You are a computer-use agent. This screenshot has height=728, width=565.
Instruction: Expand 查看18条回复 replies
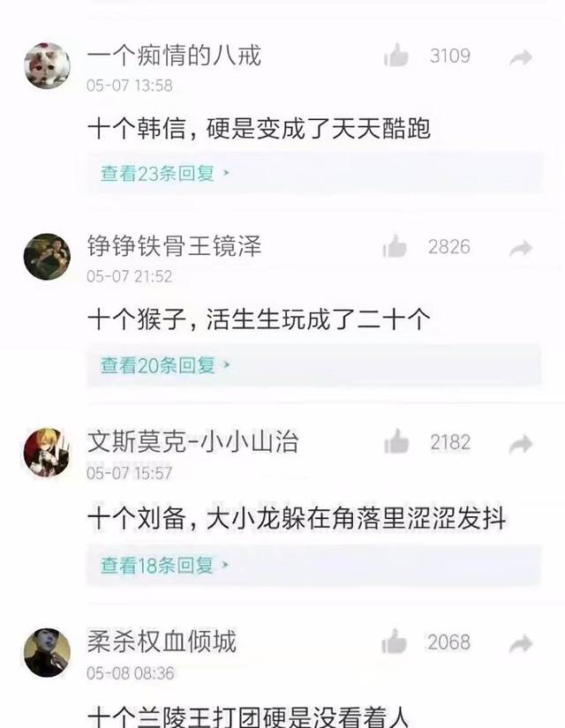tap(165, 566)
